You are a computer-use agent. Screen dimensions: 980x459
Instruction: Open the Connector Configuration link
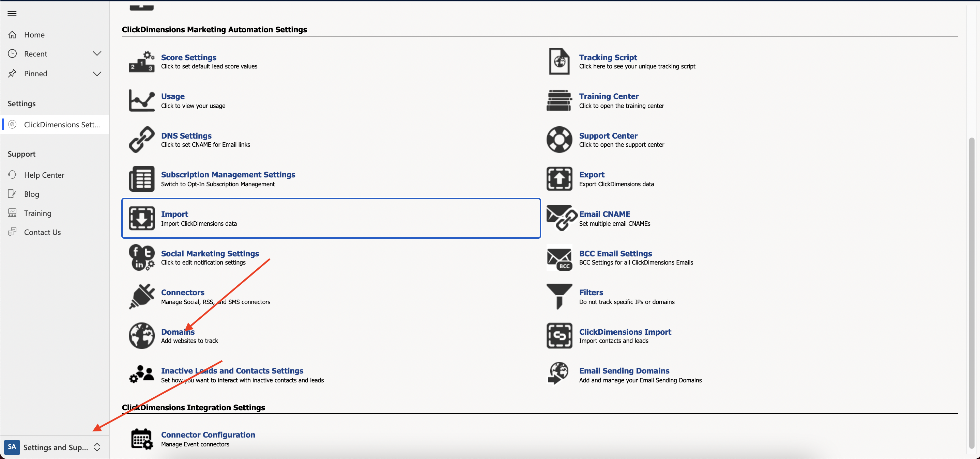(x=208, y=435)
